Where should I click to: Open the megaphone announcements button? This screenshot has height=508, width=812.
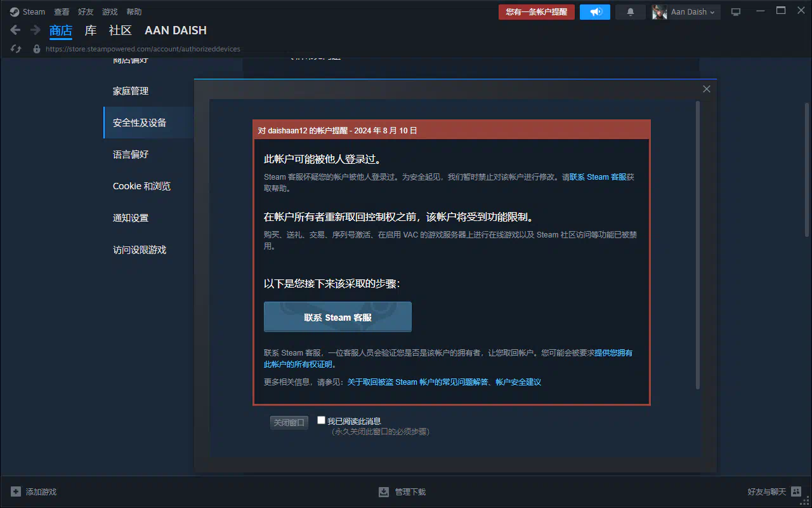(595, 12)
